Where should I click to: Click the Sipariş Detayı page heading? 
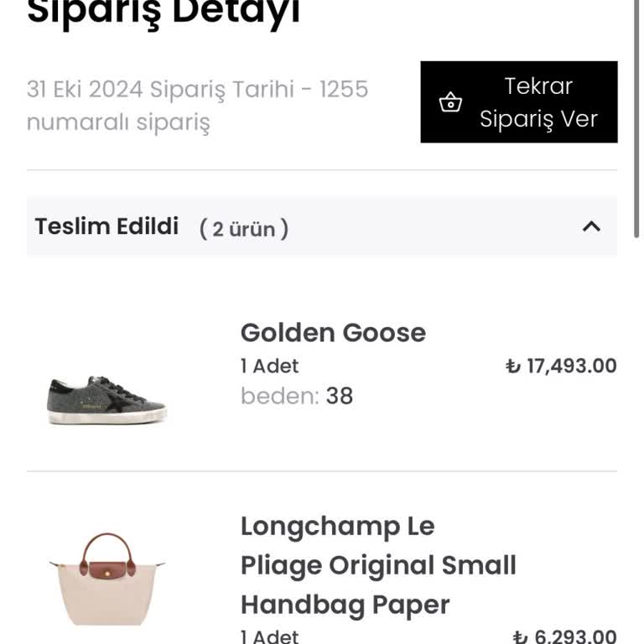click(164, 13)
